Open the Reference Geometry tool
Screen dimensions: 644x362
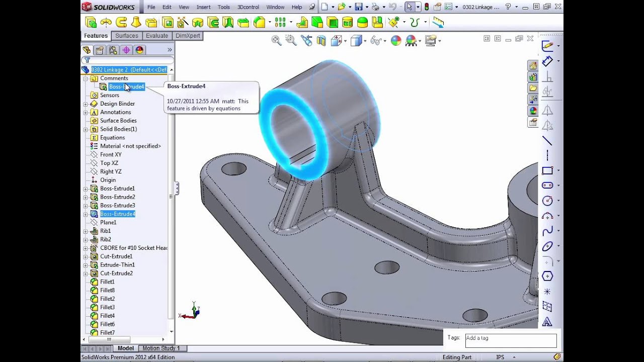(393, 22)
